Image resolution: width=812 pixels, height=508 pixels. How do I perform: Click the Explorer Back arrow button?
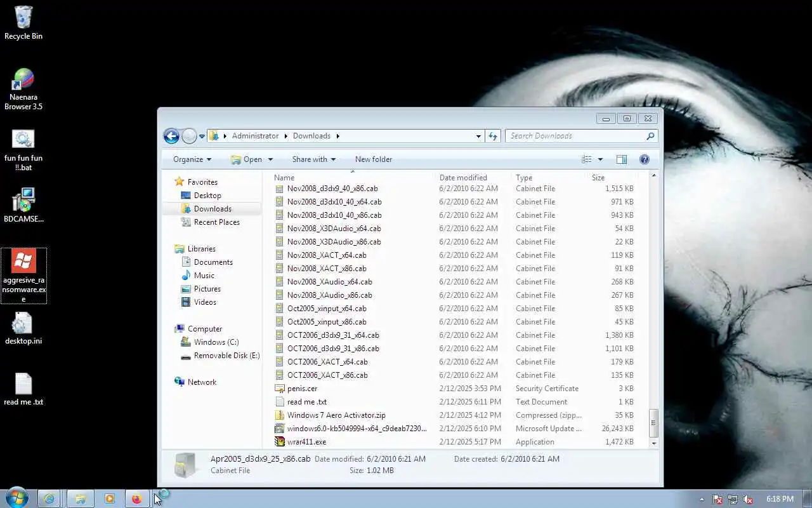[171, 136]
